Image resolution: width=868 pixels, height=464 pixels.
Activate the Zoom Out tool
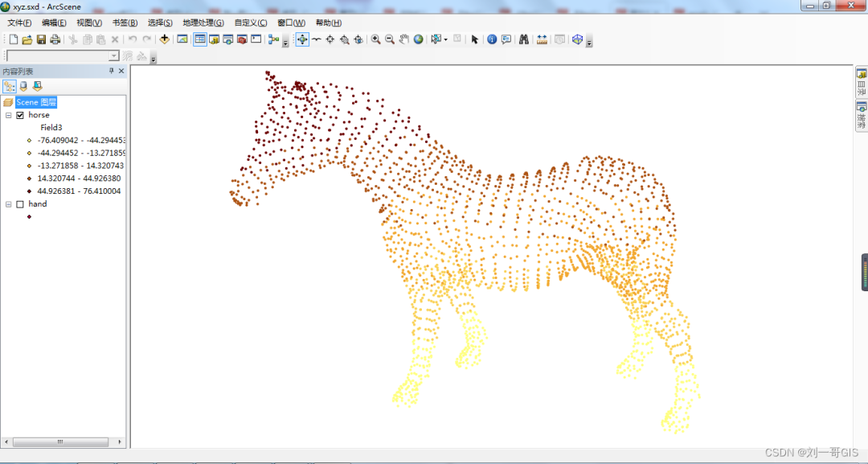[390, 39]
